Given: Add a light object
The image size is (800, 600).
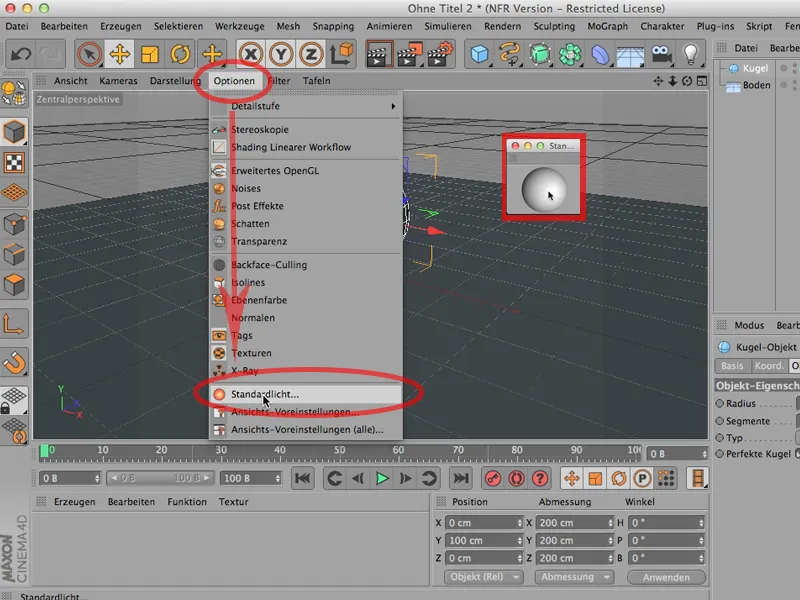Looking at the screenshot, I should pos(691,54).
